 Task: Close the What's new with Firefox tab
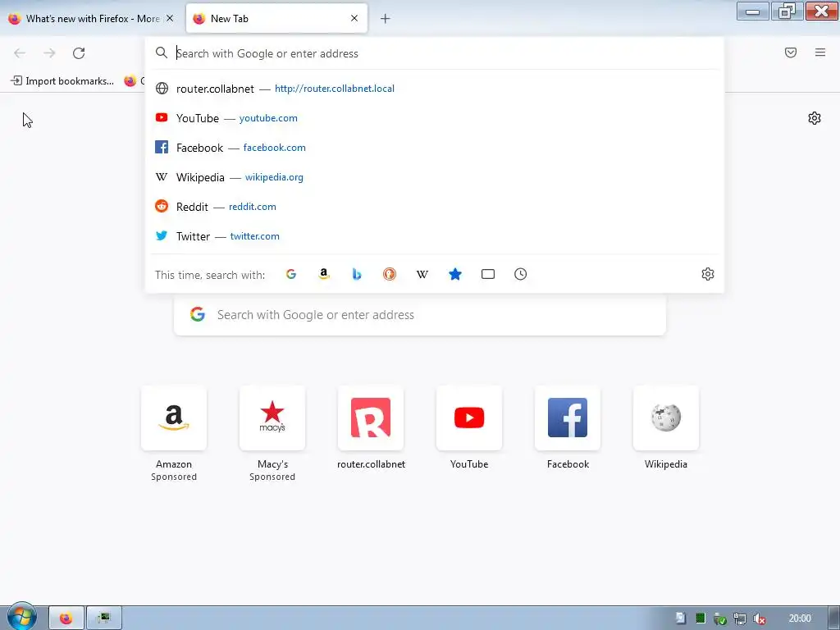click(x=170, y=18)
